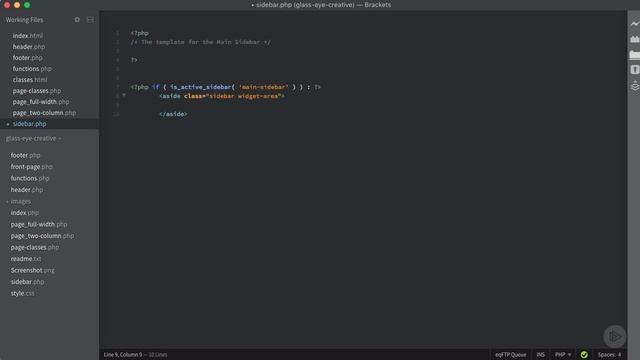Image resolution: width=640 pixels, height=360 pixels.
Task: Start Live Preview with the lightning icon
Action: pos(635,24)
